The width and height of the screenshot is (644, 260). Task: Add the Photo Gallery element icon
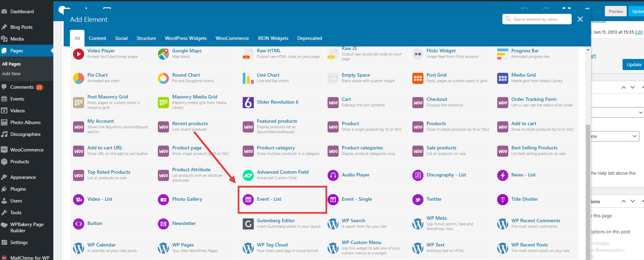click(163, 200)
